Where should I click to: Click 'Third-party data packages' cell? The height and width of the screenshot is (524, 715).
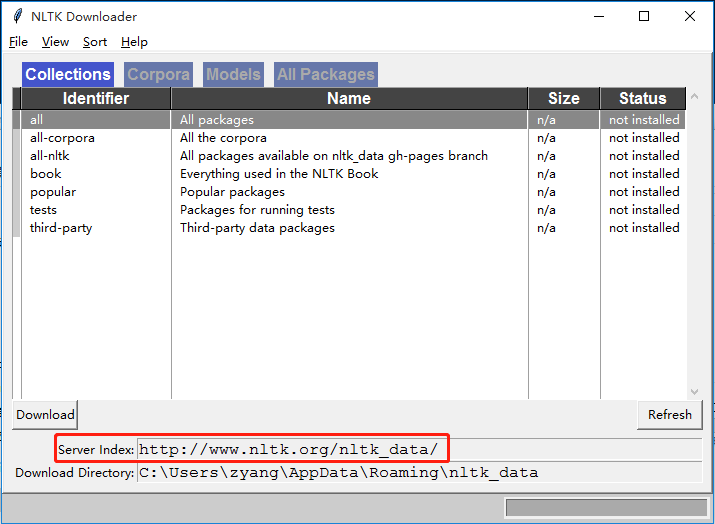[x=257, y=228]
